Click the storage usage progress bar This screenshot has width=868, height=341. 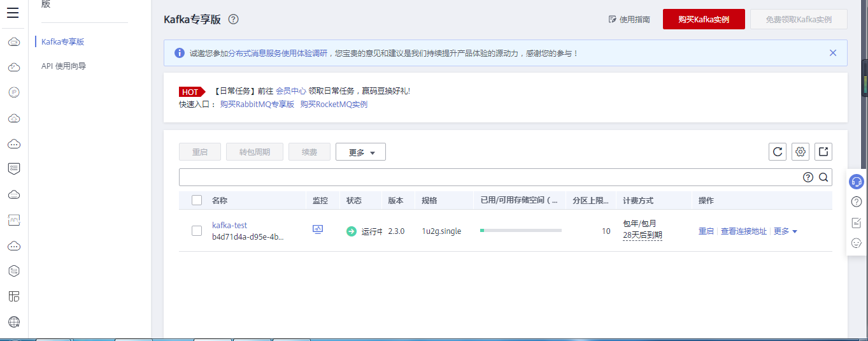coord(521,230)
